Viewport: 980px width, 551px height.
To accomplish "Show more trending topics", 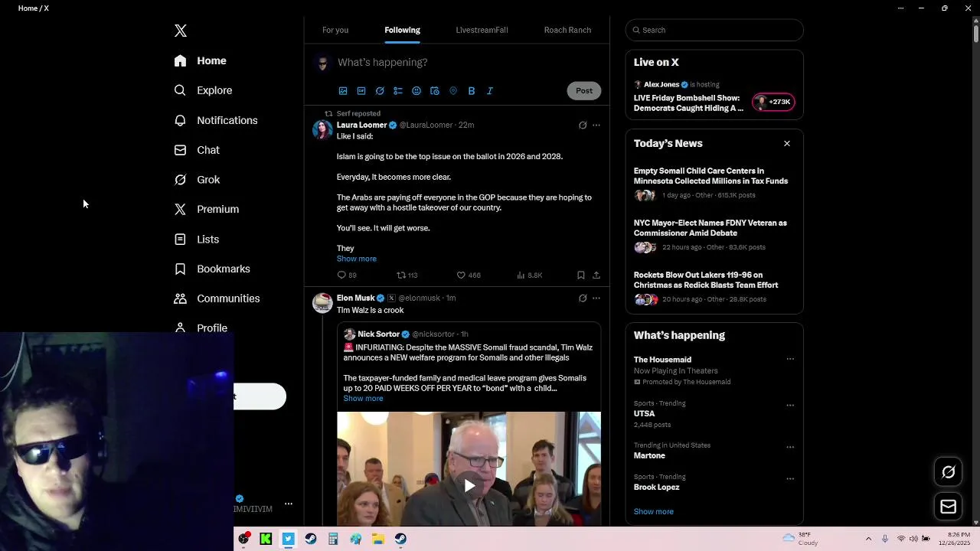I will [654, 511].
